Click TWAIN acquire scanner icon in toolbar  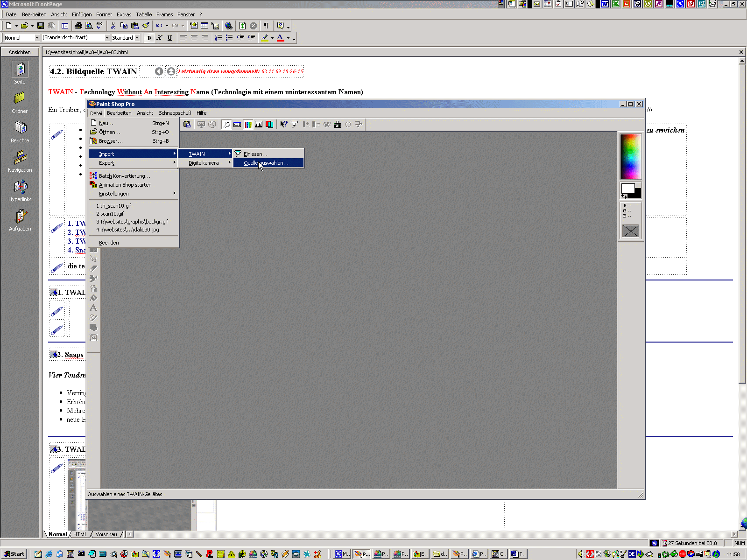pos(294,124)
